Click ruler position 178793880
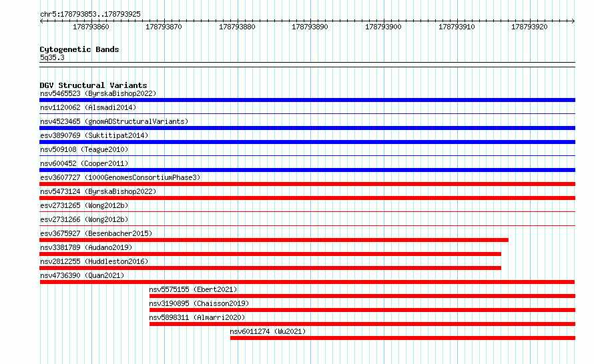The image size is (594, 364). [237, 27]
